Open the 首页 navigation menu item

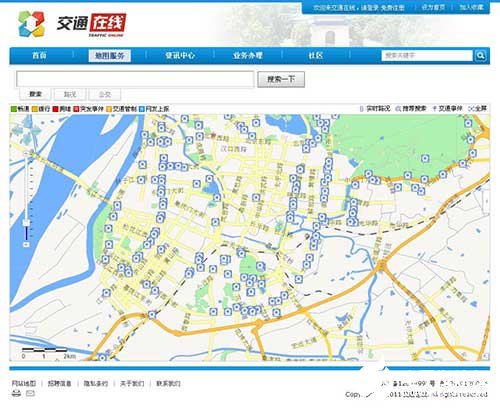point(39,55)
